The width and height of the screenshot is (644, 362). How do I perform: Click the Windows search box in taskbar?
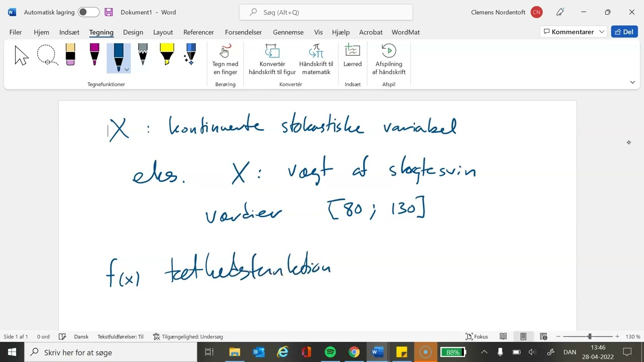pos(111,352)
